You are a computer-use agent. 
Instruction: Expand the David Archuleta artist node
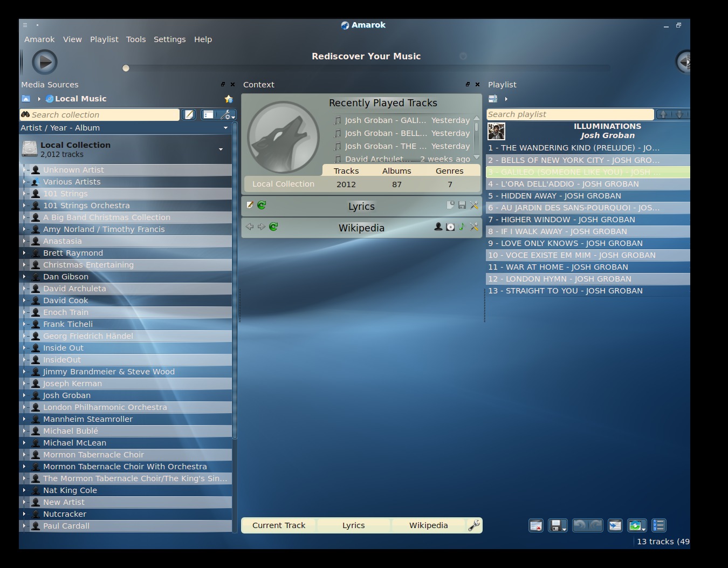pos(24,289)
